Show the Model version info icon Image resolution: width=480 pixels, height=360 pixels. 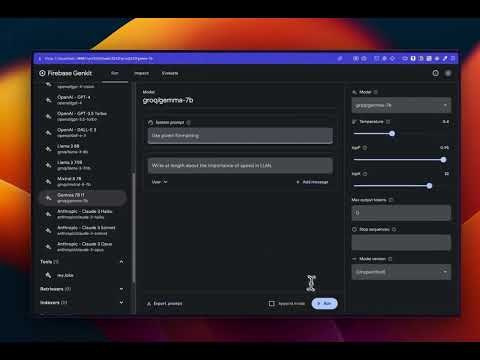(390, 259)
